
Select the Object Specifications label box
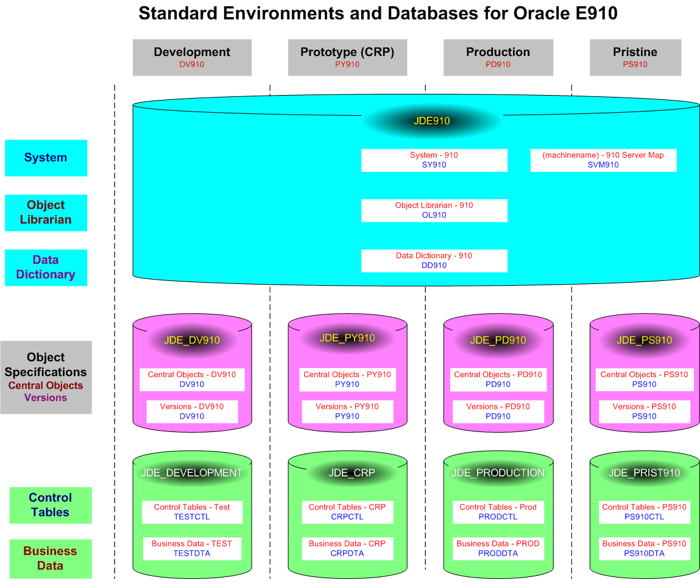(46, 378)
